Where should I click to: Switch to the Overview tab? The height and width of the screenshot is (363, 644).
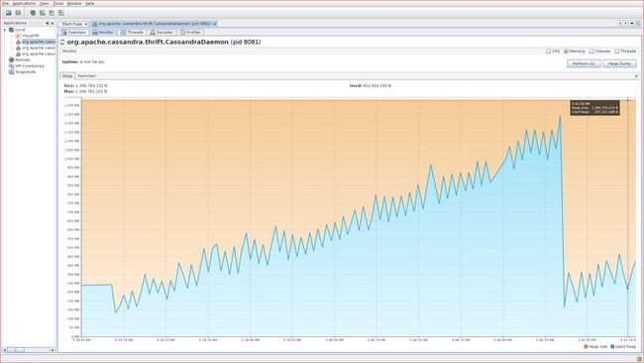tap(74, 32)
